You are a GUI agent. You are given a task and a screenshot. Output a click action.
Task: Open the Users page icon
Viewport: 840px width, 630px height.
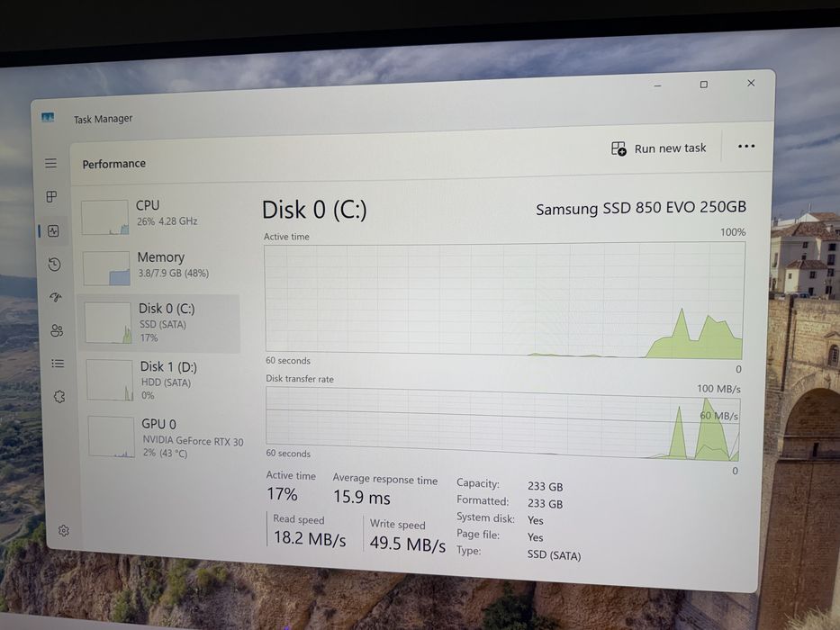point(57,330)
